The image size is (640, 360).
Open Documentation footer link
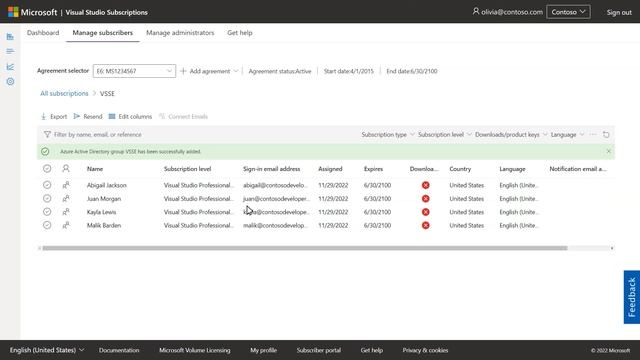coord(119,350)
